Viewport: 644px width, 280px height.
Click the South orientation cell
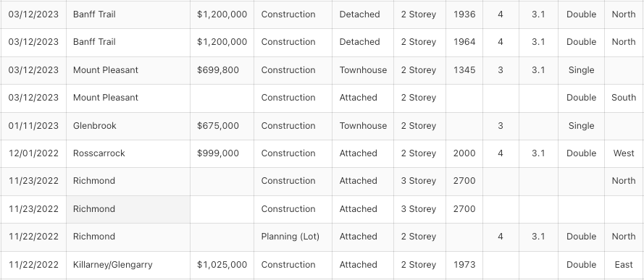coord(624,98)
